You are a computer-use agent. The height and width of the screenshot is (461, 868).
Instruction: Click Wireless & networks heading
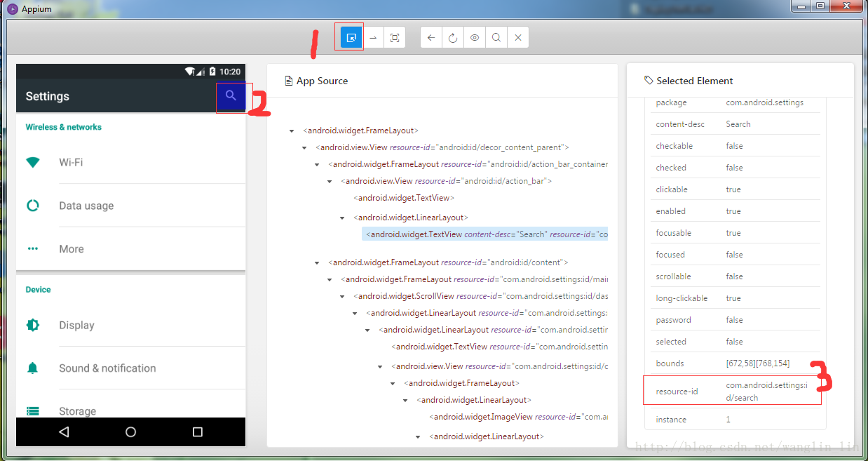tap(64, 127)
